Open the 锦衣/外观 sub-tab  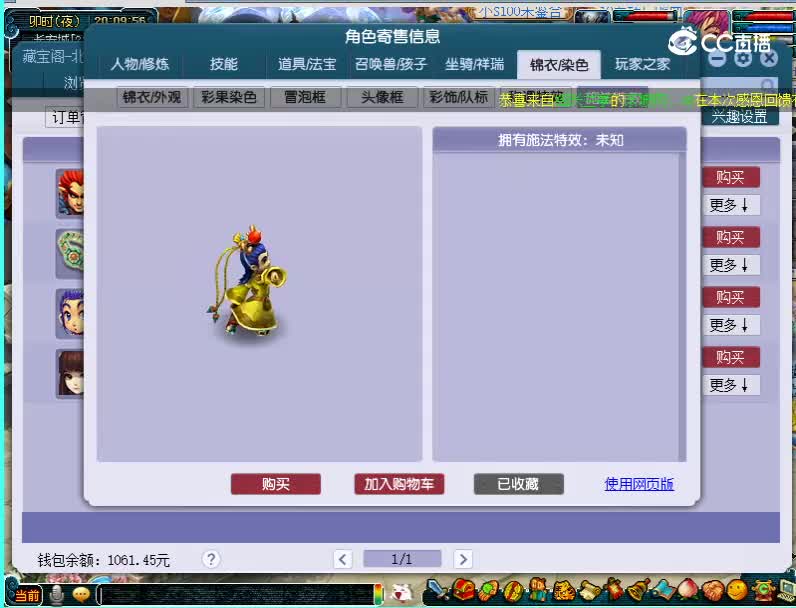(x=152, y=97)
